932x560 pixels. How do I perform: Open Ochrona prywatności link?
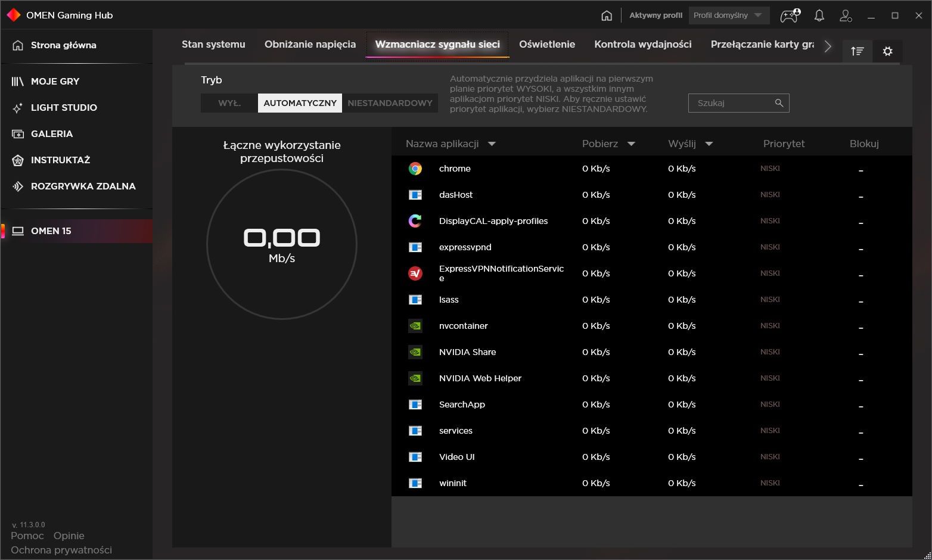(x=61, y=550)
